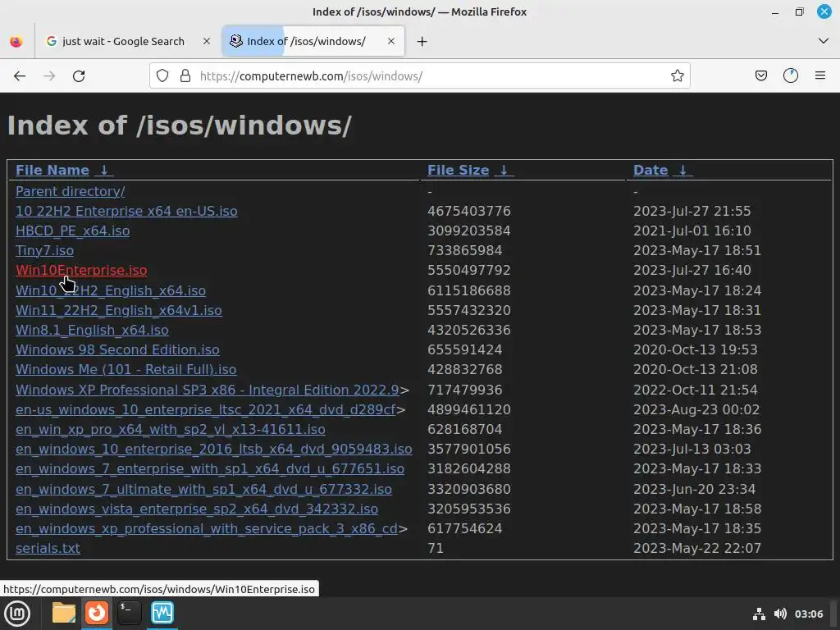Download en_windows_7_ultimate_with_sp1 iso

pos(203,490)
